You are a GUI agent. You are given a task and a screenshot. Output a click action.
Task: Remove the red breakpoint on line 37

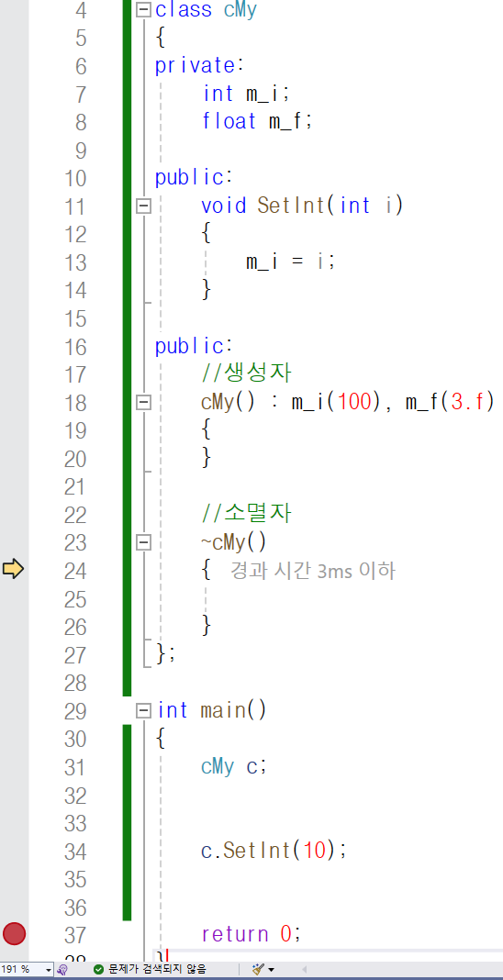coord(14,934)
